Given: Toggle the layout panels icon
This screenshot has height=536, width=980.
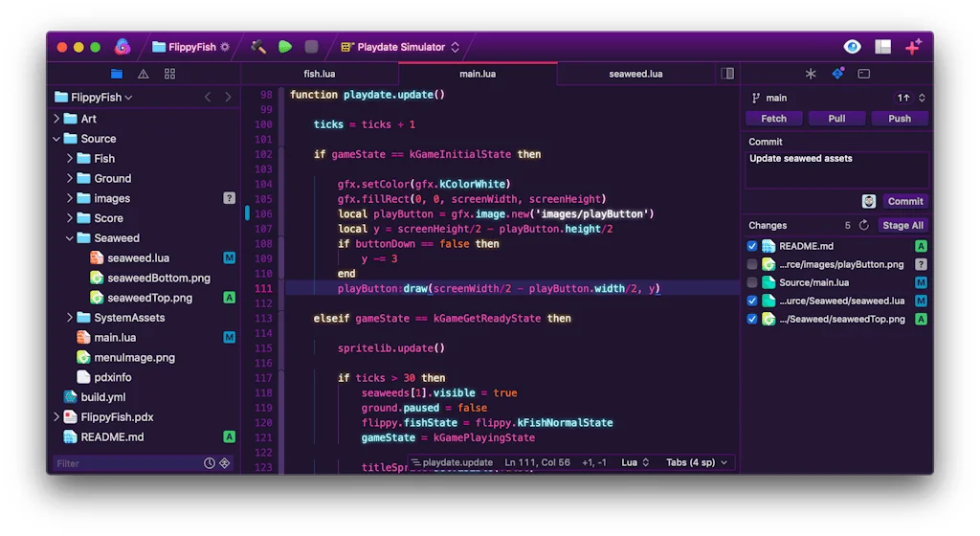Looking at the screenshot, I should (x=882, y=47).
